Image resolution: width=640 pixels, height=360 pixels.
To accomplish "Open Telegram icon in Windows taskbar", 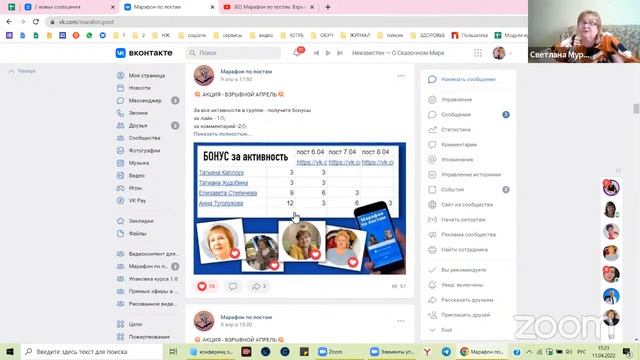I will 446,351.
